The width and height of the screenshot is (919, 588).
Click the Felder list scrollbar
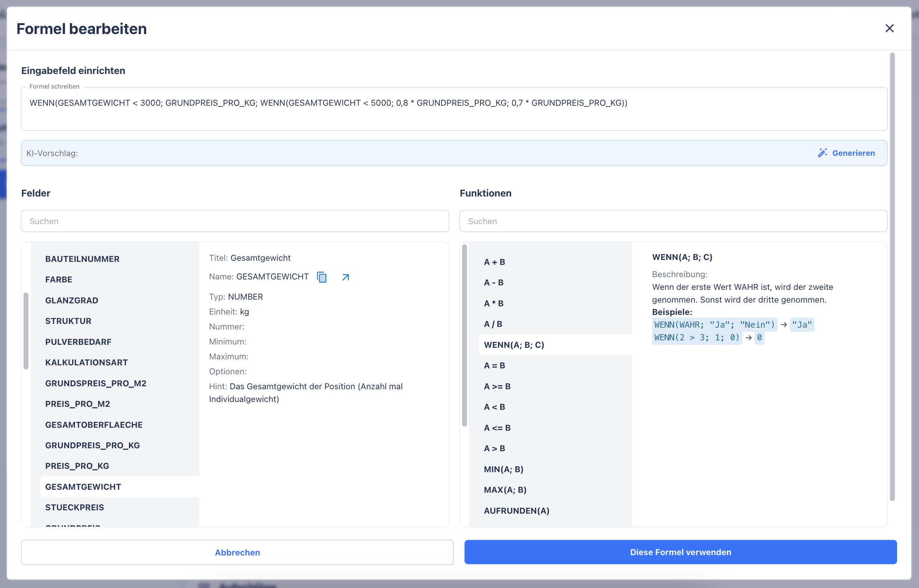26,331
